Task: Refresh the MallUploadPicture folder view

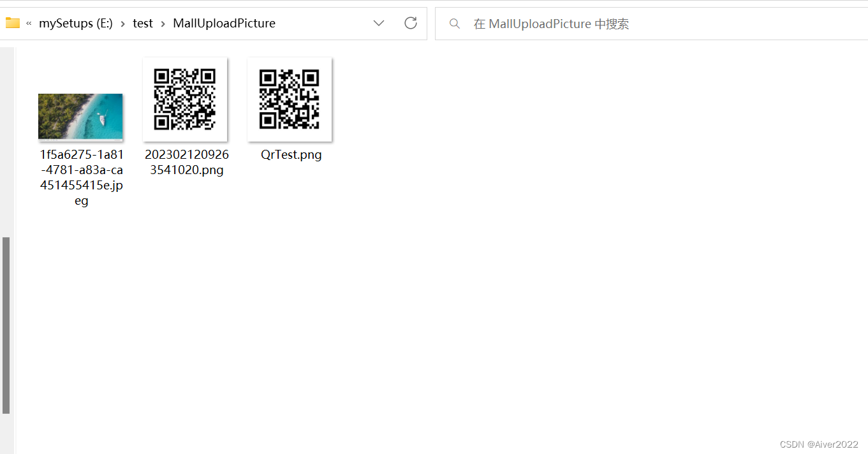Action: point(410,23)
